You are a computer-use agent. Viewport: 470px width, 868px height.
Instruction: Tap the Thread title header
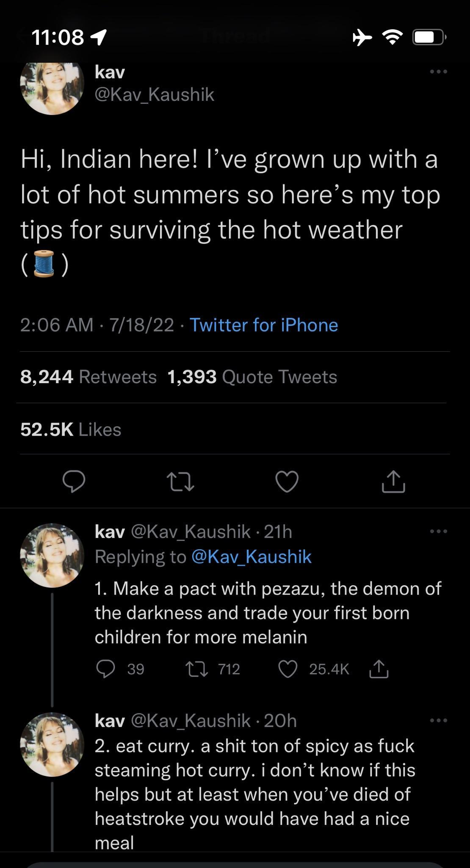pyautogui.click(x=235, y=36)
